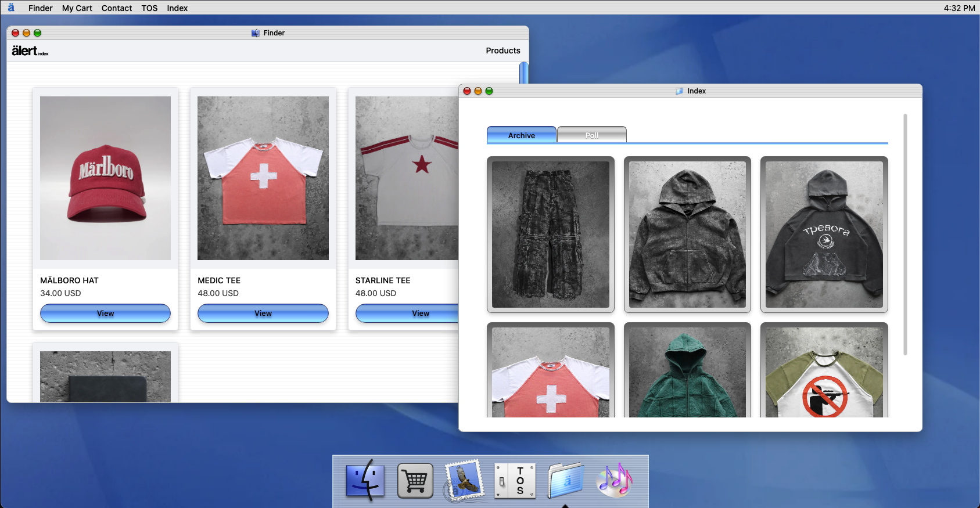Open the blue folder dock icon
Screen dimensions: 980x508
point(565,481)
